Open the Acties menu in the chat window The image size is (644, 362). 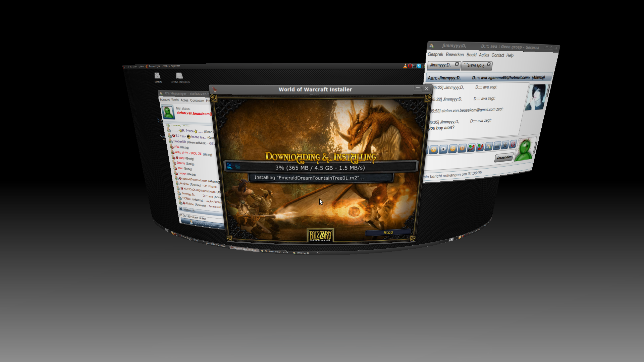point(484,55)
